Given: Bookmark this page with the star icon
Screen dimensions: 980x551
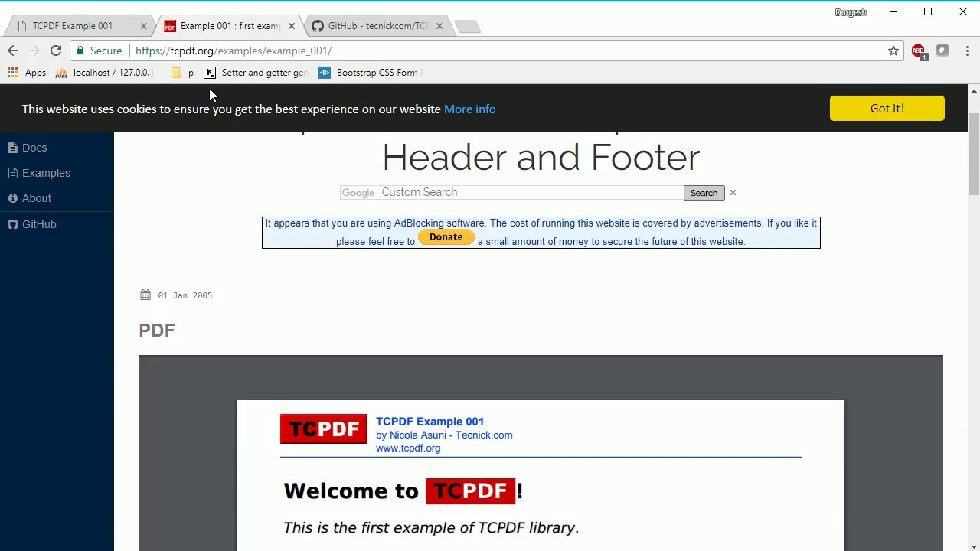Looking at the screenshot, I should coord(893,51).
